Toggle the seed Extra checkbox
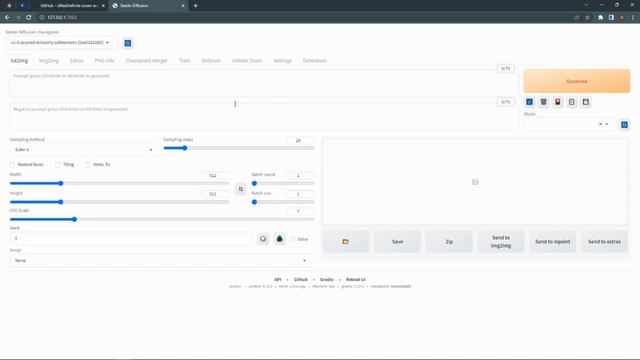The height and width of the screenshot is (360, 640). 293,239
